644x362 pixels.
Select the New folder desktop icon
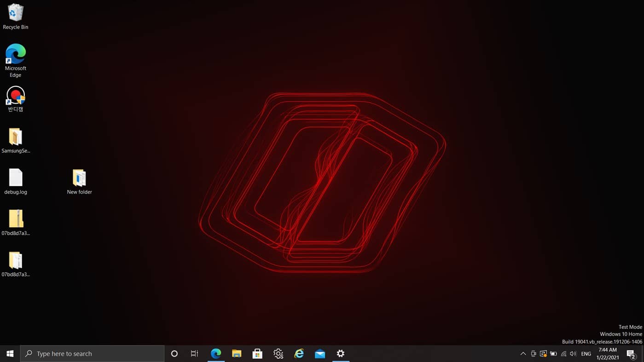(x=79, y=182)
